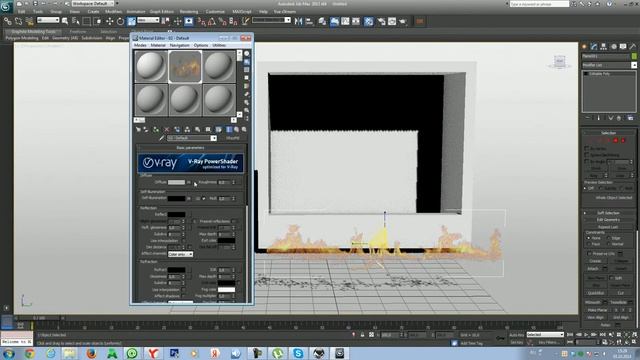Open the Modifier List dropdown
Screen dimensions: 640x360
[x=609, y=65]
